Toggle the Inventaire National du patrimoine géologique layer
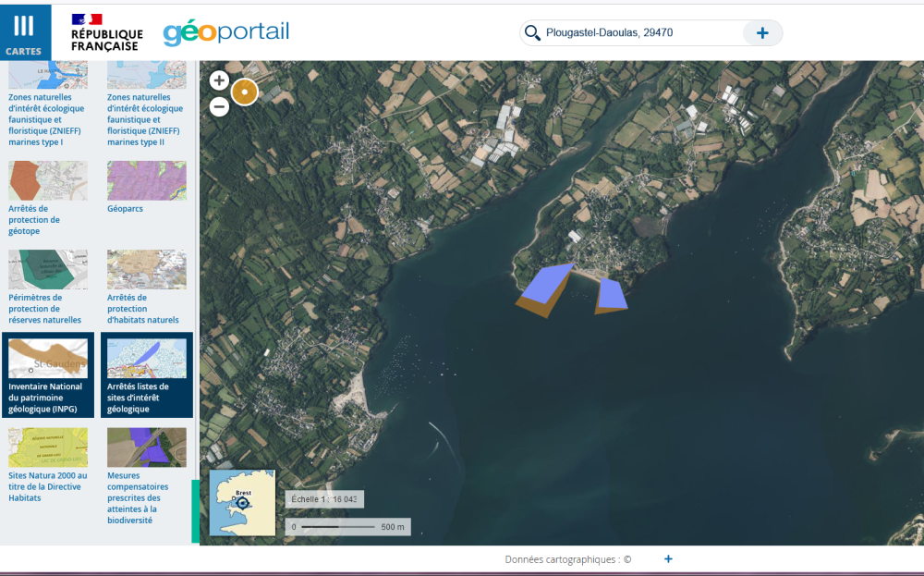Viewport: 924px width, 576px height. pos(48,375)
